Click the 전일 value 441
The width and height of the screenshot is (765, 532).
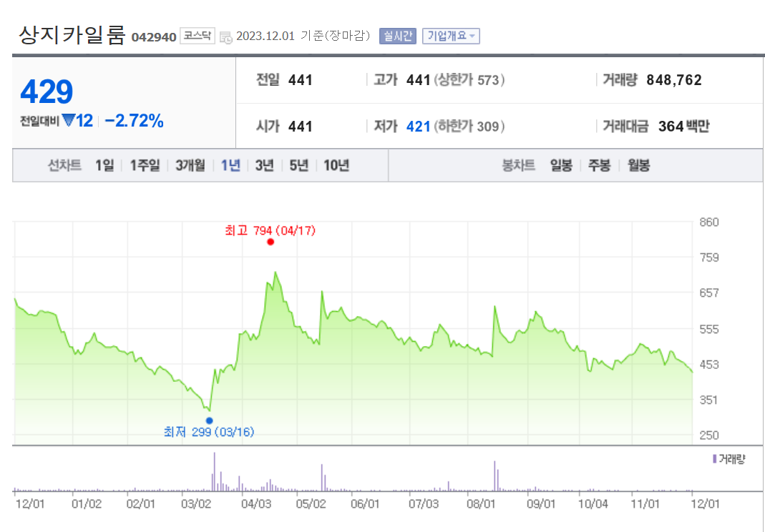pos(300,80)
